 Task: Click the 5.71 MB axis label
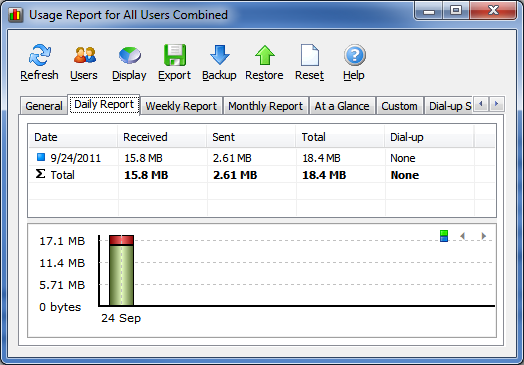coord(62,285)
